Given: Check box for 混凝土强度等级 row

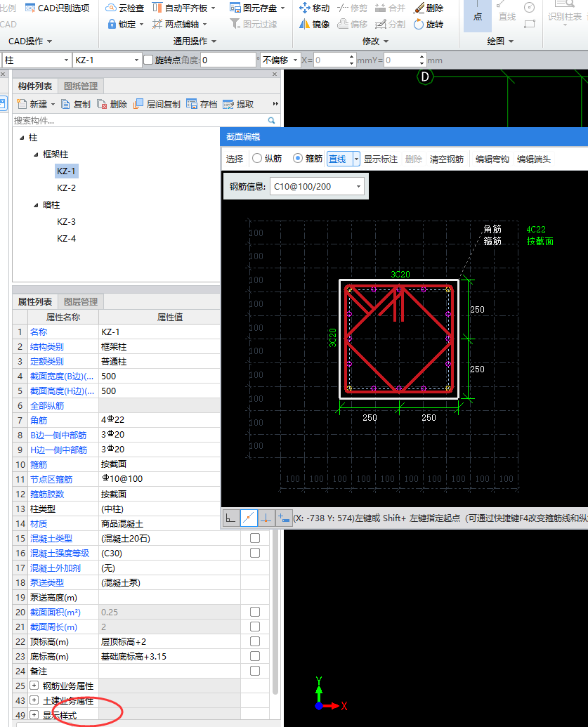Looking at the screenshot, I should click(254, 553).
